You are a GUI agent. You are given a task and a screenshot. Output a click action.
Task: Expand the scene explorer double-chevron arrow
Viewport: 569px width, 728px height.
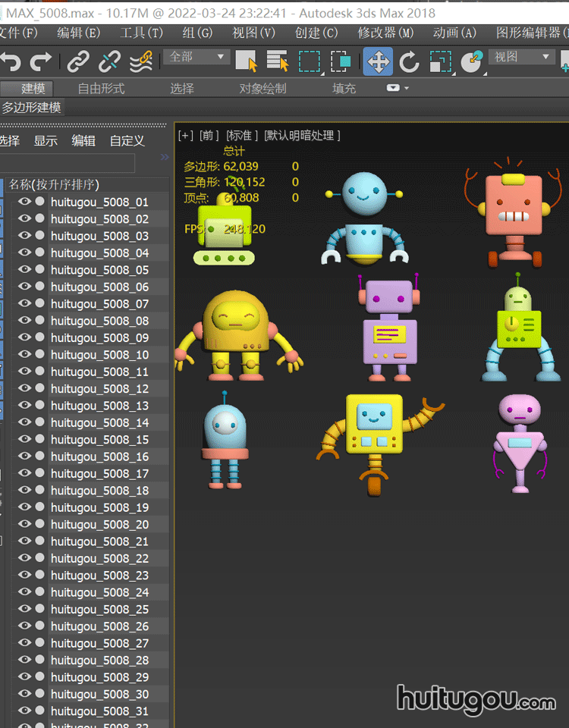165,157
